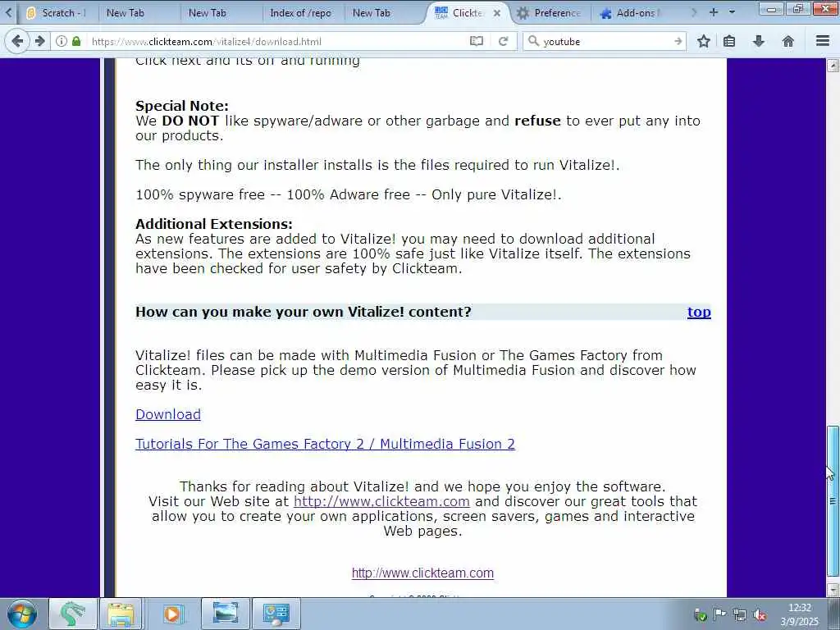Open the list all tabs dropdown arrow

(732, 11)
